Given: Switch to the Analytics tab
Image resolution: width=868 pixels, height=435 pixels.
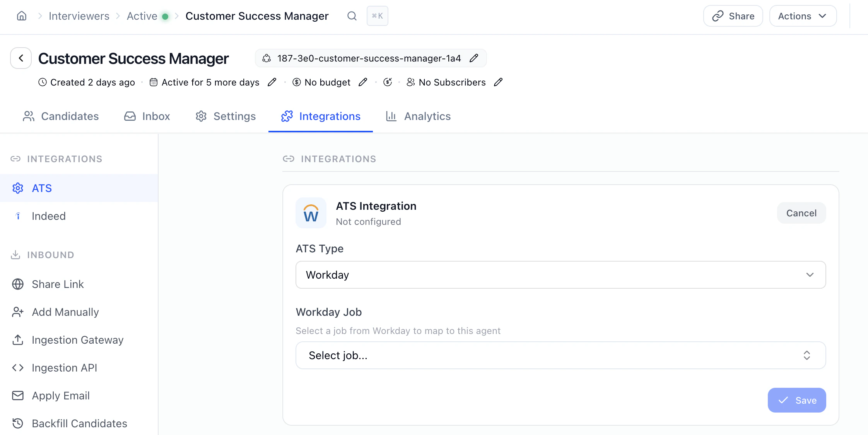Looking at the screenshot, I should click(x=418, y=116).
